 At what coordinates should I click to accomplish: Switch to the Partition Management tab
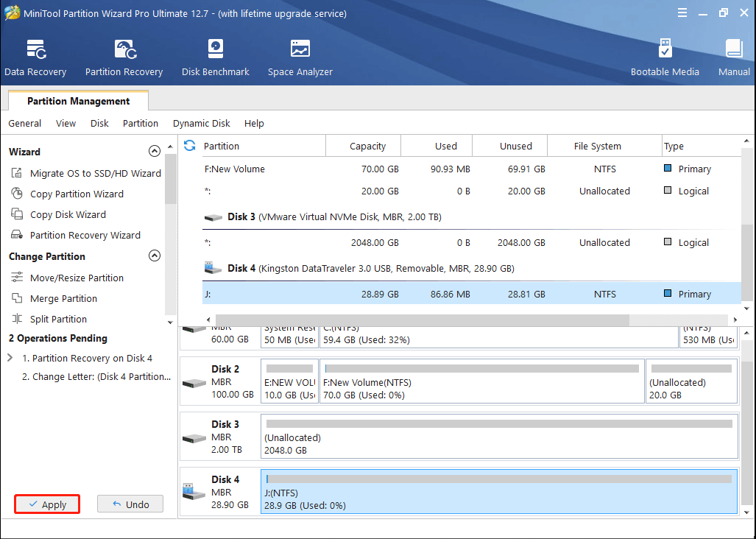coord(77,101)
